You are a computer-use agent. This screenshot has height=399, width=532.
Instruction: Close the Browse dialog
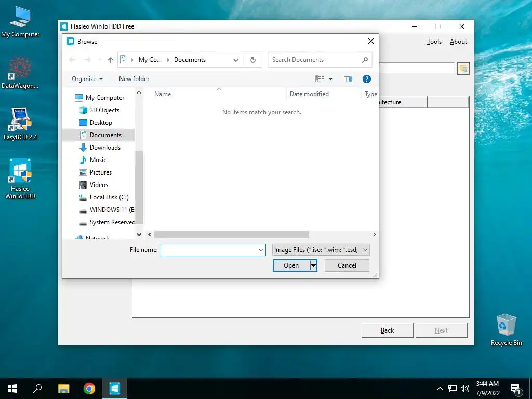point(371,42)
